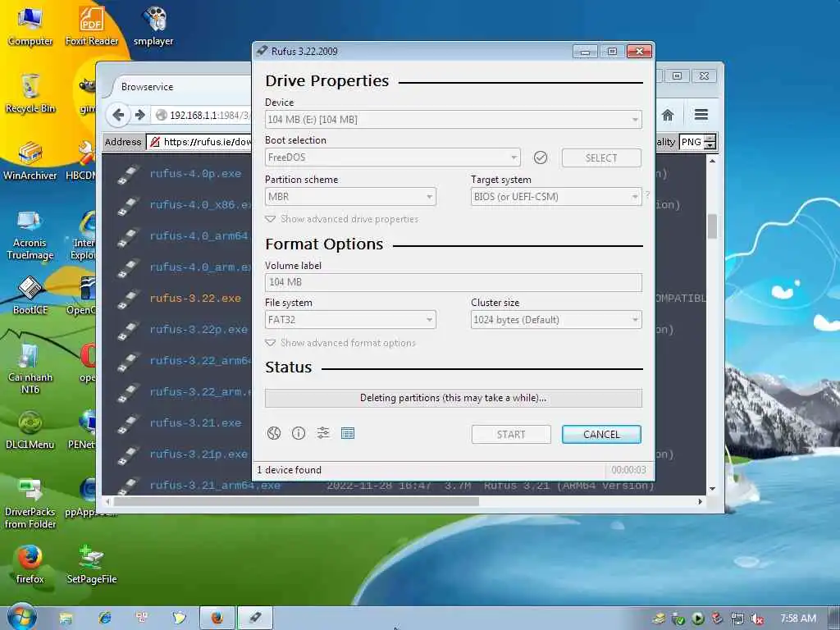Click the vertical scrollbar thumb in Browservice
The height and width of the screenshot is (630, 840).
pyautogui.click(x=712, y=226)
